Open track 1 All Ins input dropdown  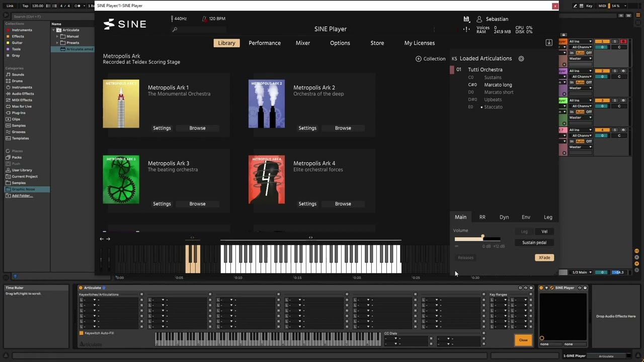(x=581, y=41)
